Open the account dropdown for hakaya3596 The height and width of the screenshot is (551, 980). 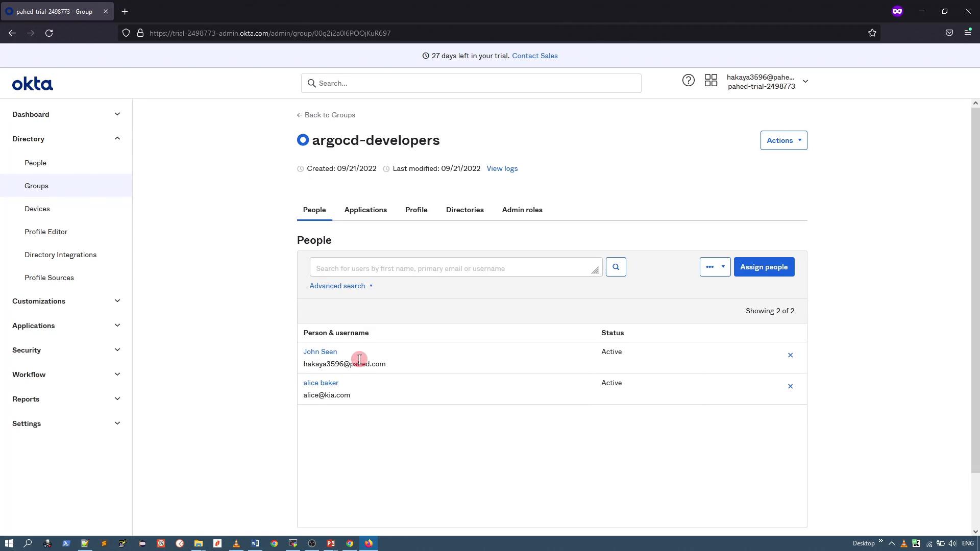pyautogui.click(x=767, y=82)
